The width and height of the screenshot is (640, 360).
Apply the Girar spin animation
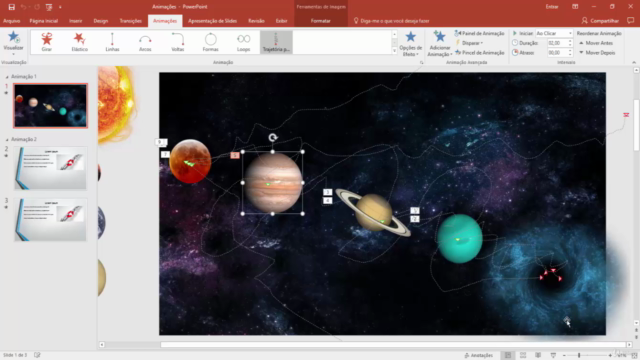[x=47, y=42]
